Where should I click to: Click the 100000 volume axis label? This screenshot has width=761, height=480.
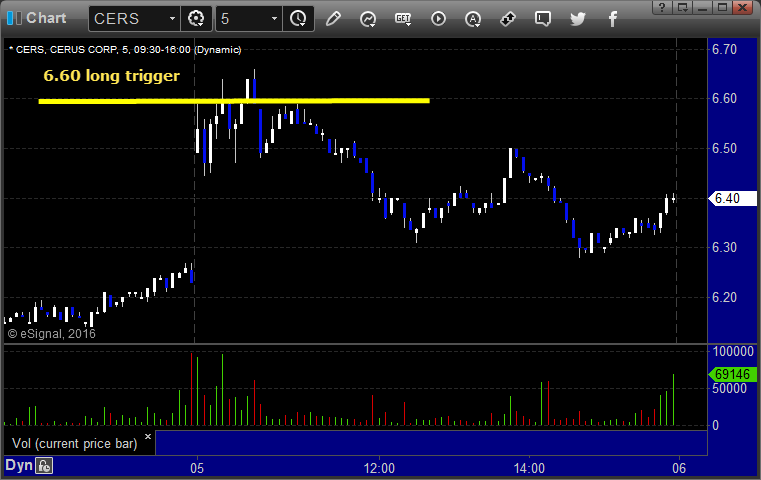point(733,351)
